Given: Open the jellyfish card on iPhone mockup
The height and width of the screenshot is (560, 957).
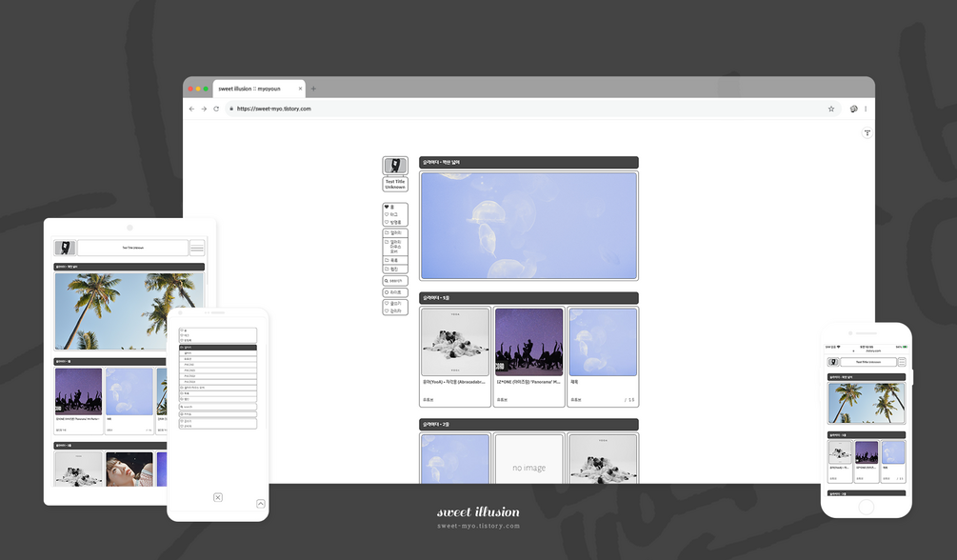Looking at the screenshot, I should coord(893,462).
